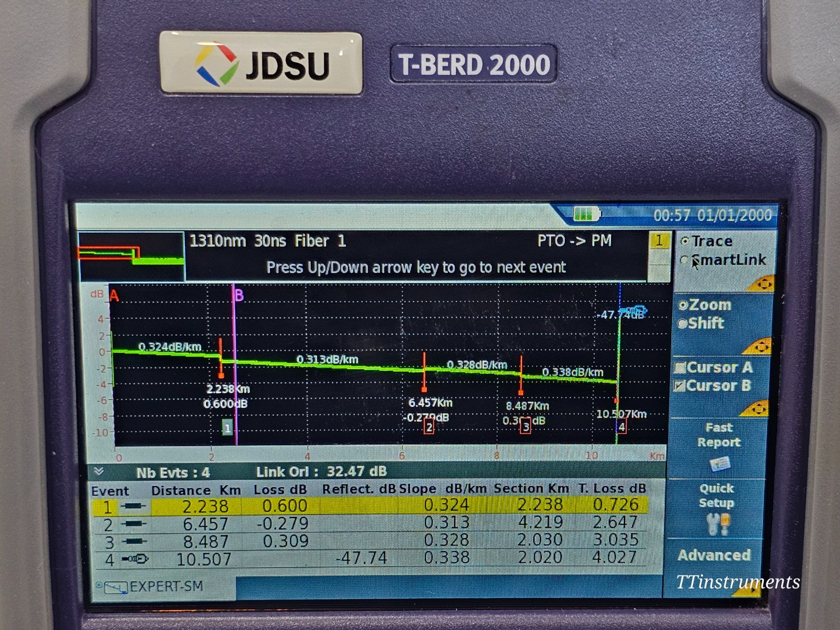Select the highlighted Event 1 row
Screen dimensions: 840x630
tap(367, 507)
